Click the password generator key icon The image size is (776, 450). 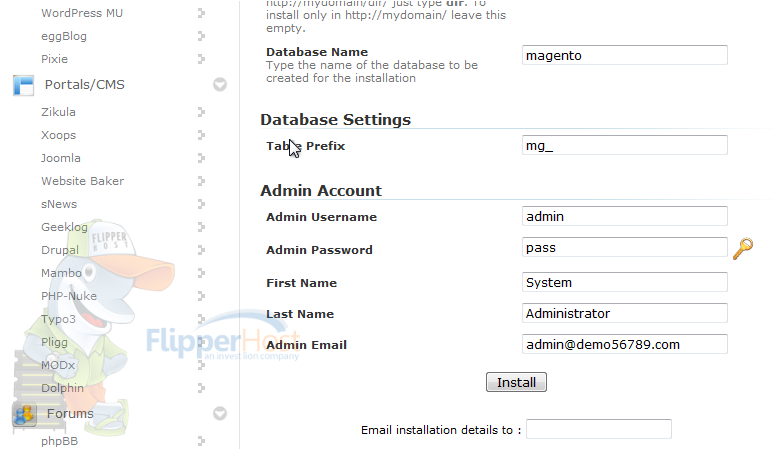(x=743, y=249)
